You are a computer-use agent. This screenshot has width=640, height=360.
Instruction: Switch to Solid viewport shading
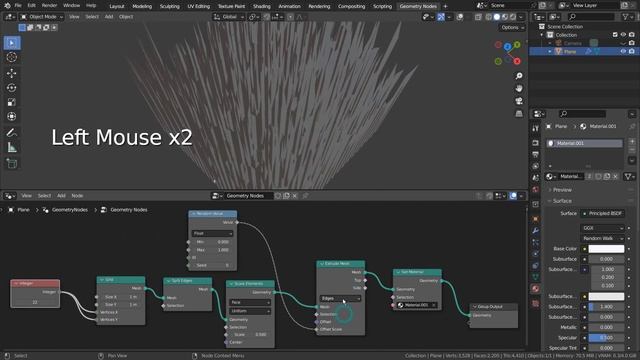click(x=497, y=17)
